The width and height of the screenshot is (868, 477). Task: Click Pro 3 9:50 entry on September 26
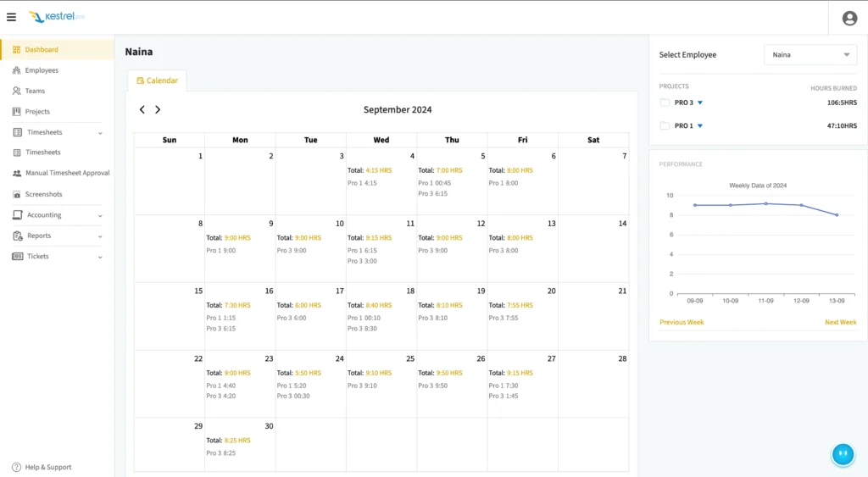pyautogui.click(x=433, y=385)
